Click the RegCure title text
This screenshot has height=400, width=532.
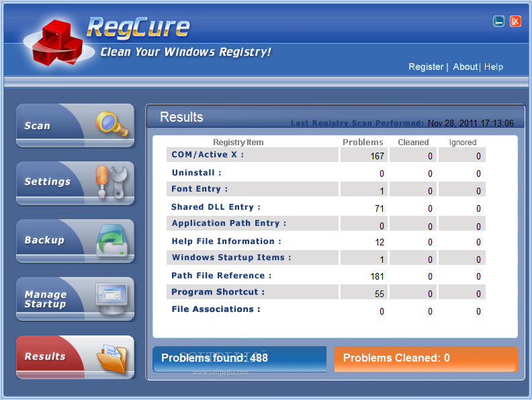pos(138,27)
